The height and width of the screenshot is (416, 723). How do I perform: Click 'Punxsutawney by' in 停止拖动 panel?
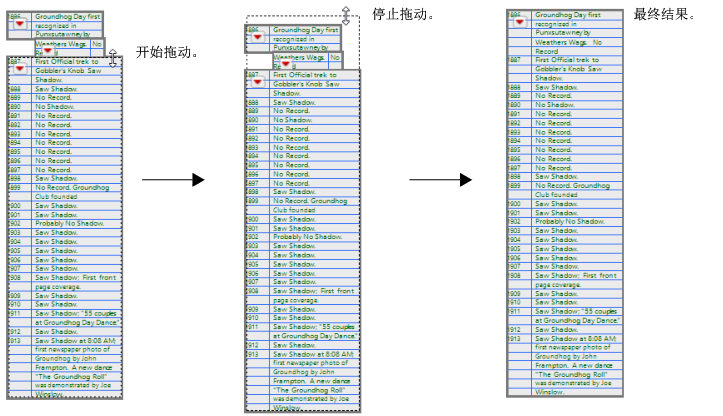coord(301,48)
